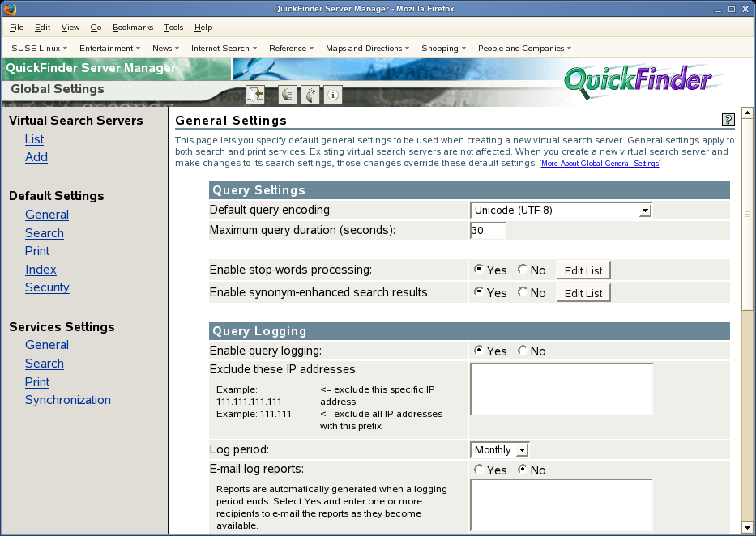Expand the Internet Search bookmarks folder
756x536 pixels.
tap(224, 48)
